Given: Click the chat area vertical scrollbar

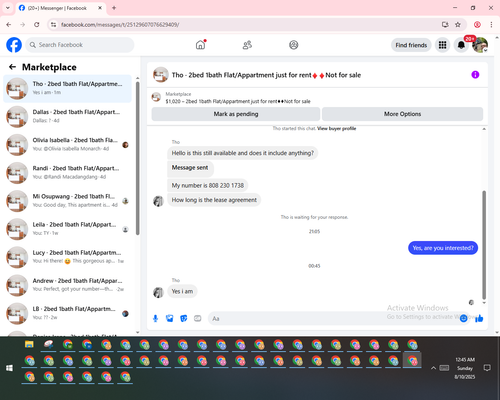Looking at the screenshot, I should 484,245.
